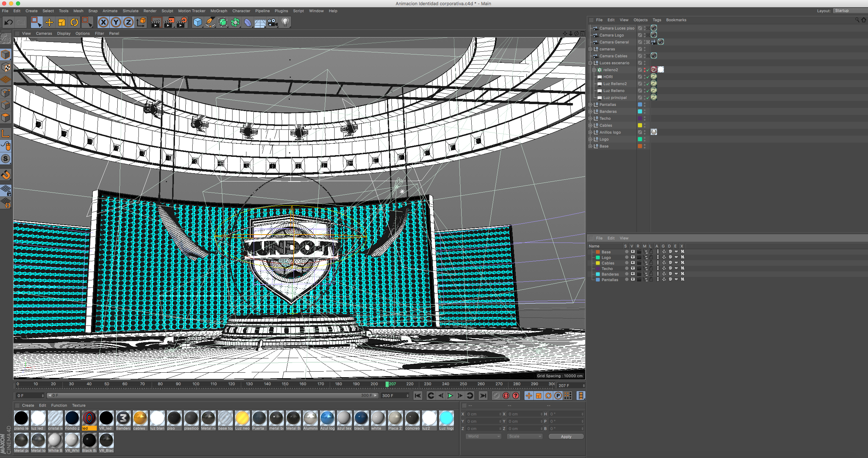Click the Pantallas blue layer swatch
This screenshot has width=868, height=458.
click(x=640, y=104)
